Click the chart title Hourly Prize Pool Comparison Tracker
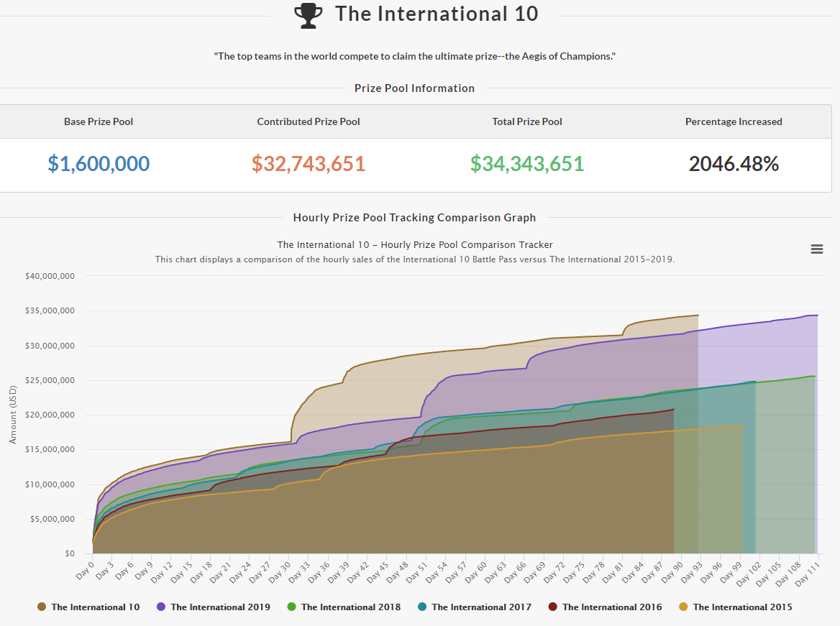 point(415,245)
